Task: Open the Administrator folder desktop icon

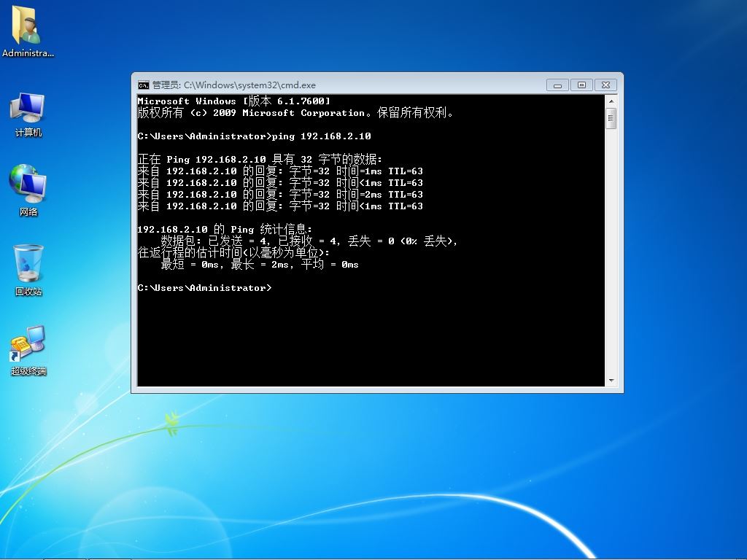Action: pos(28,31)
